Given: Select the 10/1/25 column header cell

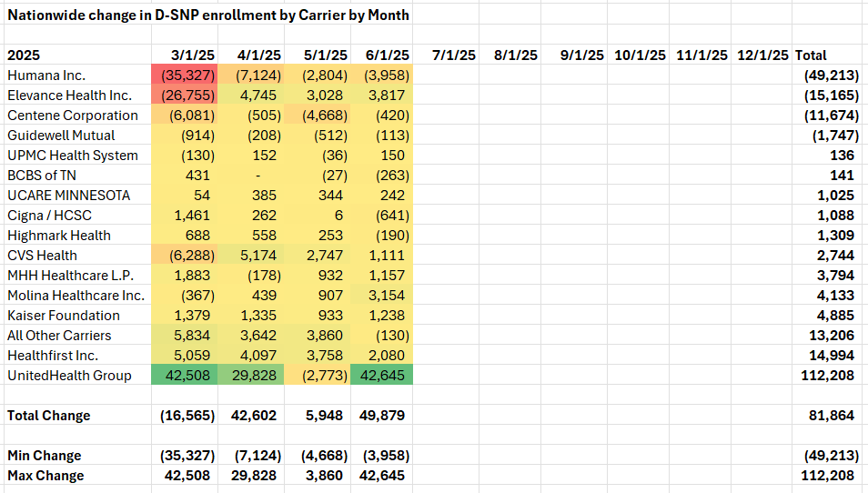Looking at the screenshot, I should (639, 55).
